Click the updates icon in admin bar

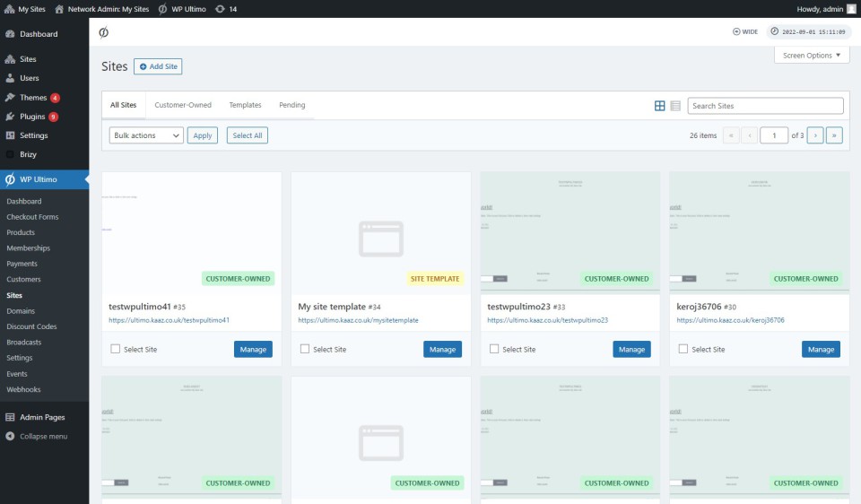(221, 9)
